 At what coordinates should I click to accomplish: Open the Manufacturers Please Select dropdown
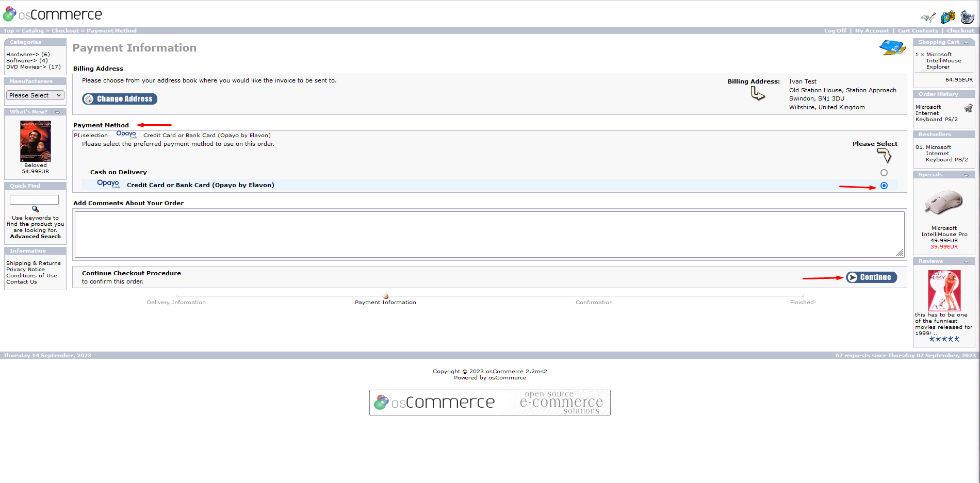[35, 95]
